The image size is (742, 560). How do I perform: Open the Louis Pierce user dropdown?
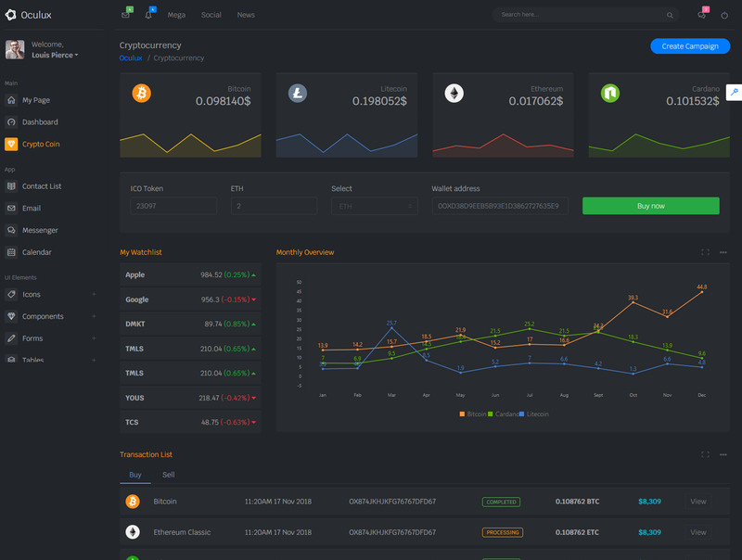55,55
